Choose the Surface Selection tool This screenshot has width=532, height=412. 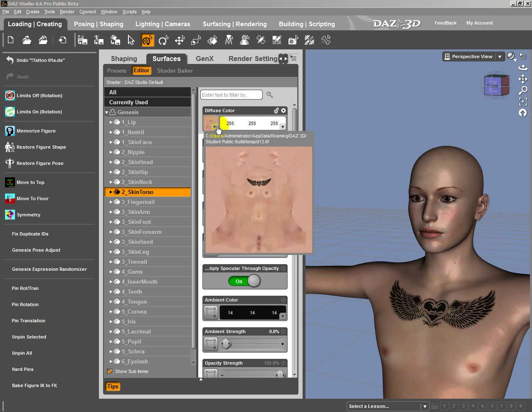pyautogui.click(x=212, y=40)
